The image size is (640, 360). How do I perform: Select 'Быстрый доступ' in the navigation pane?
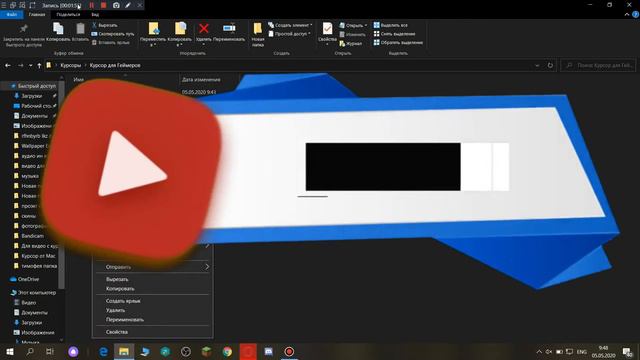click(x=37, y=86)
